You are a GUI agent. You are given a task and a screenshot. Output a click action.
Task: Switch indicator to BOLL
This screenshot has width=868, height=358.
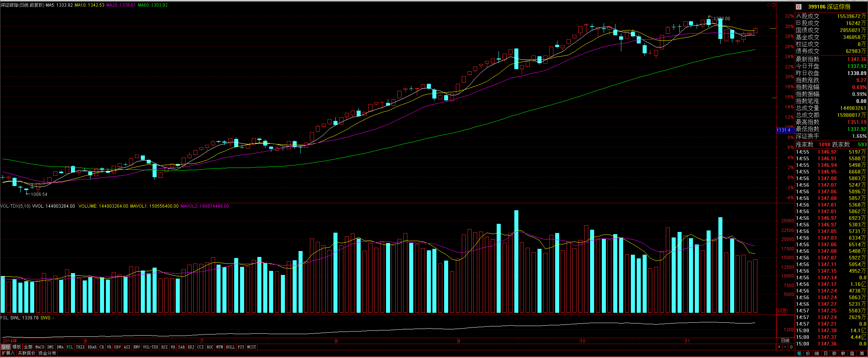click(231, 347)
